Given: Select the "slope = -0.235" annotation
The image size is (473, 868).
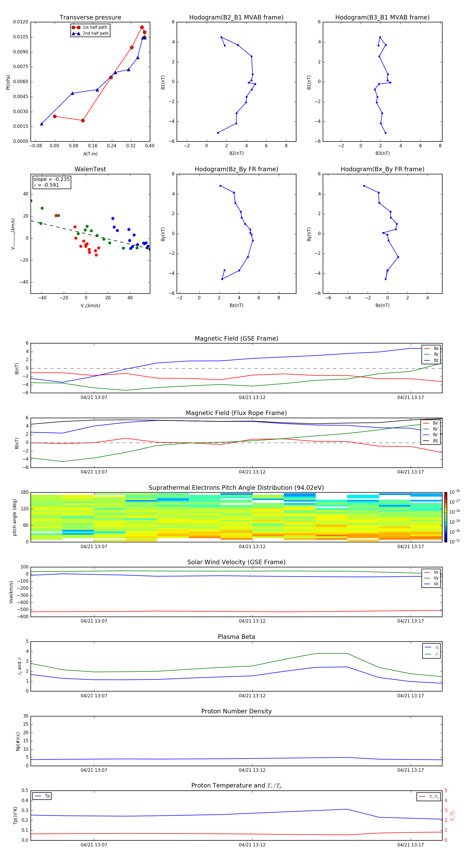Looking at the screenshot, I should click(x=52, y=179).
